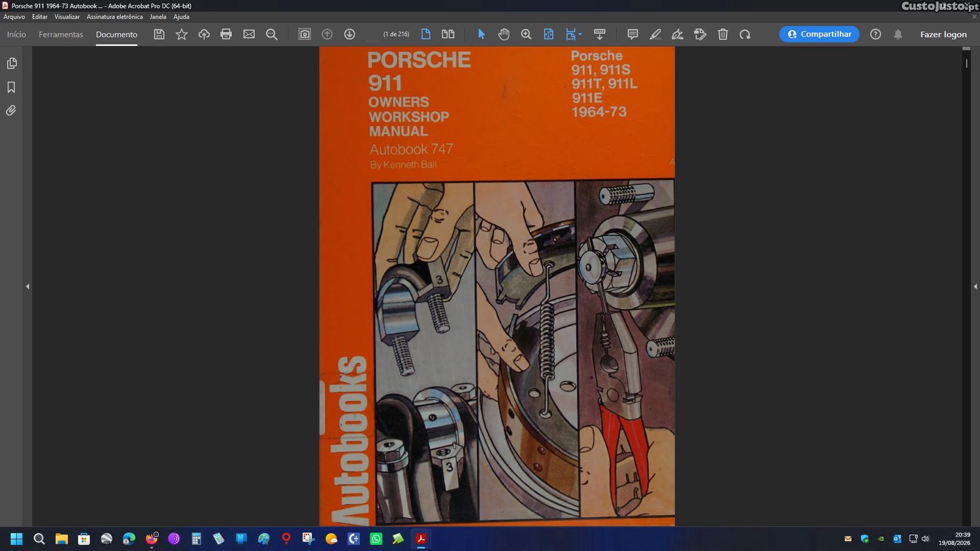
Task: Open File Explorer from the taskbar
Action: (61, 539)
